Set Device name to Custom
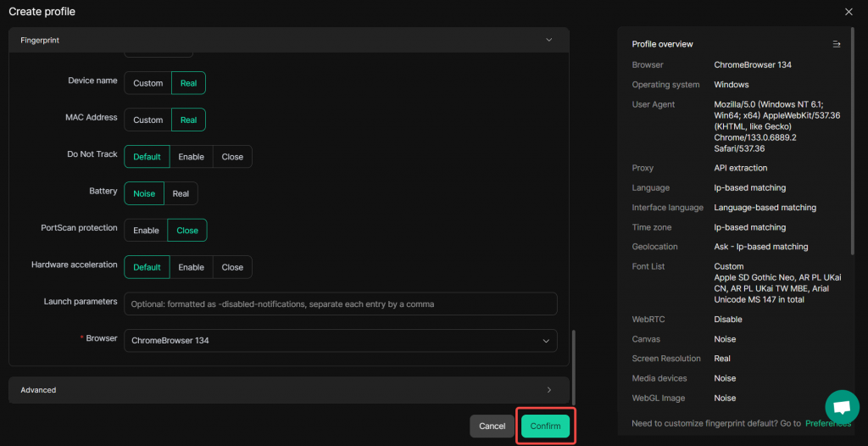 pos(147,83)
